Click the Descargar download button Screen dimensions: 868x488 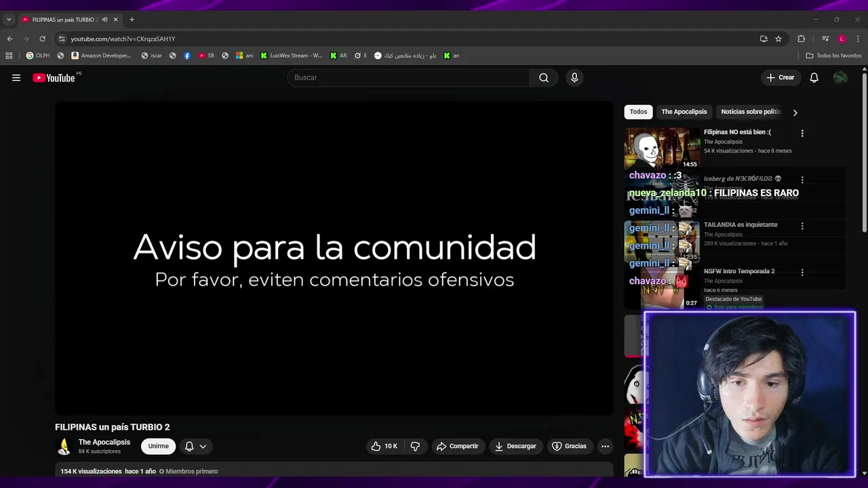click(x=516, y=446)
